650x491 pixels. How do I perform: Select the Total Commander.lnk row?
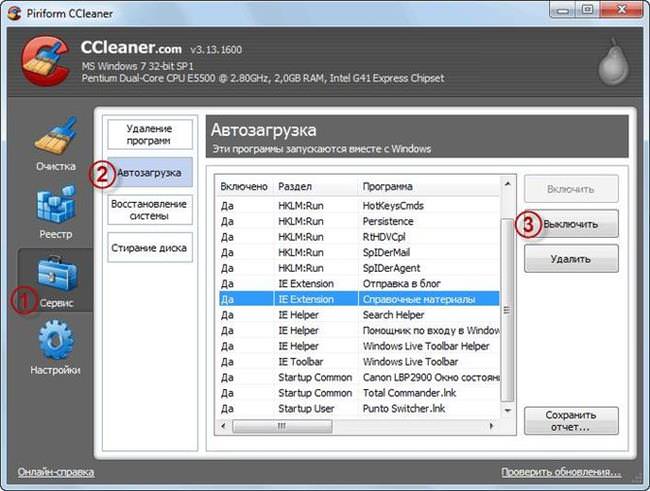(x=359, y=393)
